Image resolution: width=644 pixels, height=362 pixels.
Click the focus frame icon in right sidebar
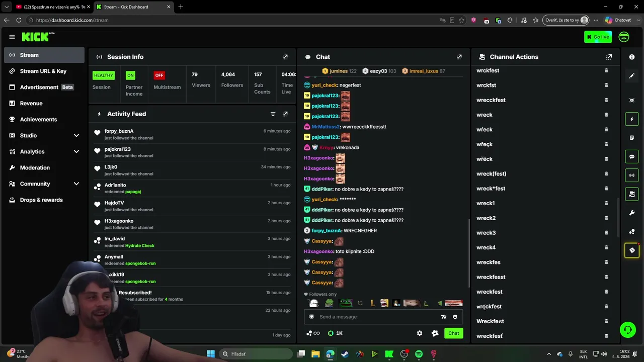(x=632, y=100)
